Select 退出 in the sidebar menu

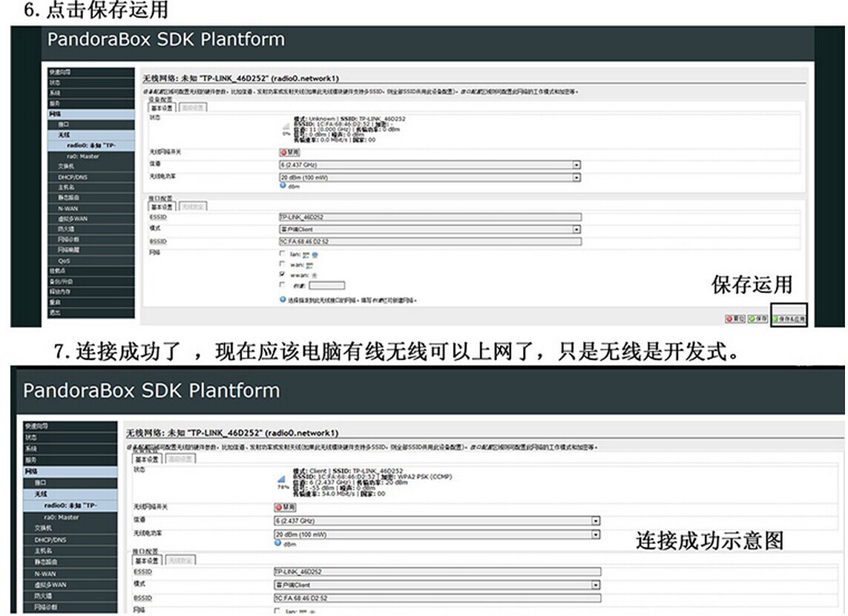pyautogui.click(x=54, y=312)
